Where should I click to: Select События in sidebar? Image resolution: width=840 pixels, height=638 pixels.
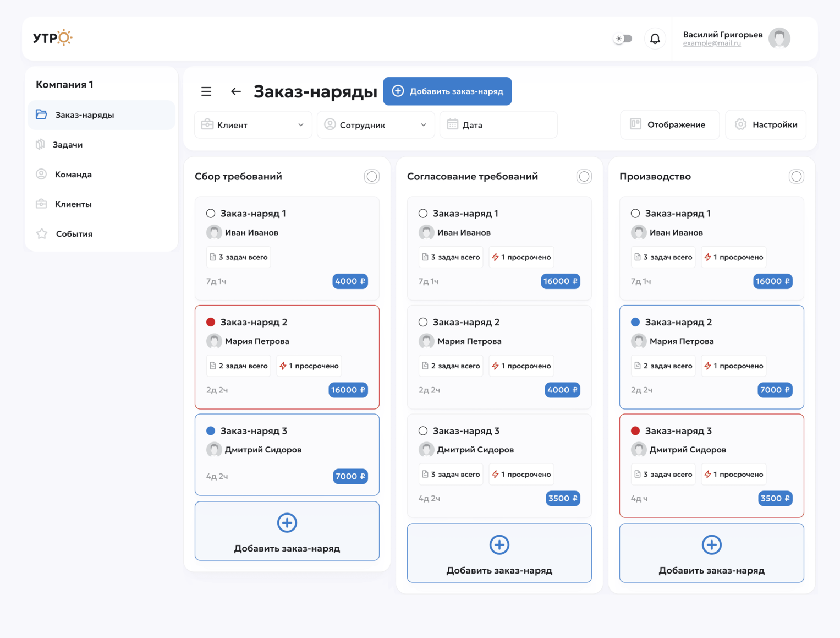coord(101,234)
